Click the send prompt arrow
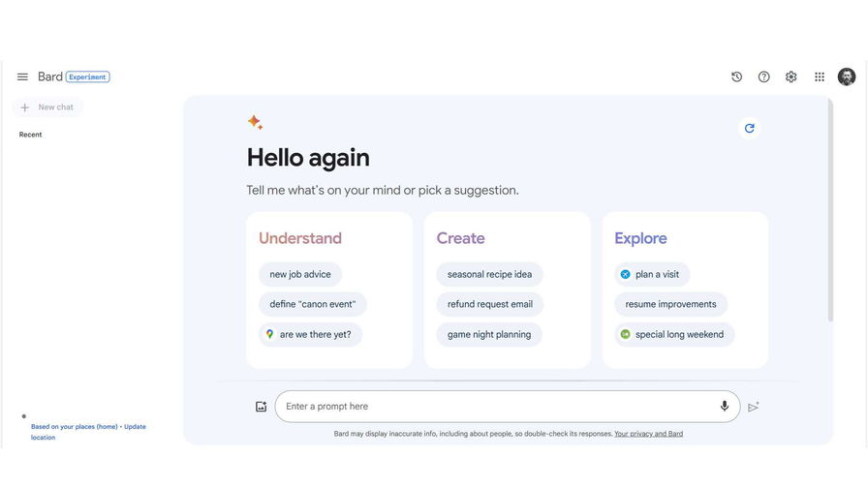This screenshot has height=488, width=868. 753,407
